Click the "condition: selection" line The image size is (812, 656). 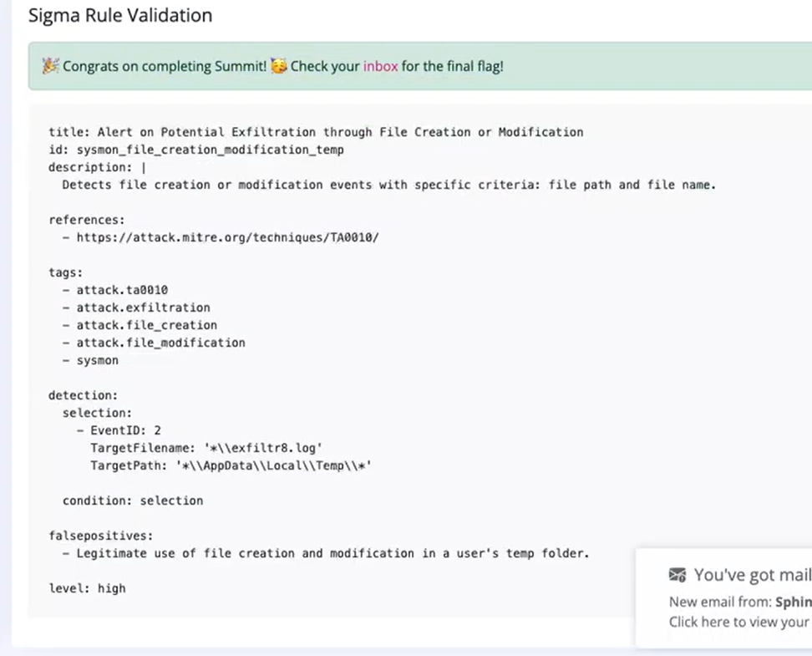pyautogui.click(x=133, y=501)
